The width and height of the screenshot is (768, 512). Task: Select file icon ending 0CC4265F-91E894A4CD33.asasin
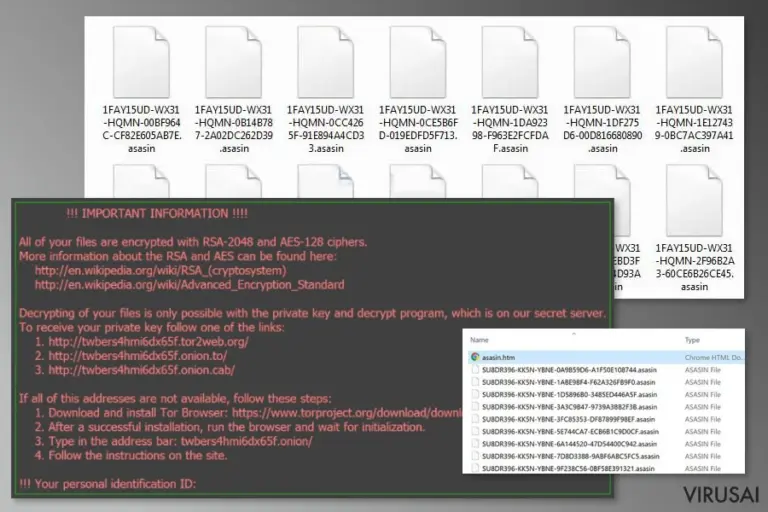(x=326, y=62)
